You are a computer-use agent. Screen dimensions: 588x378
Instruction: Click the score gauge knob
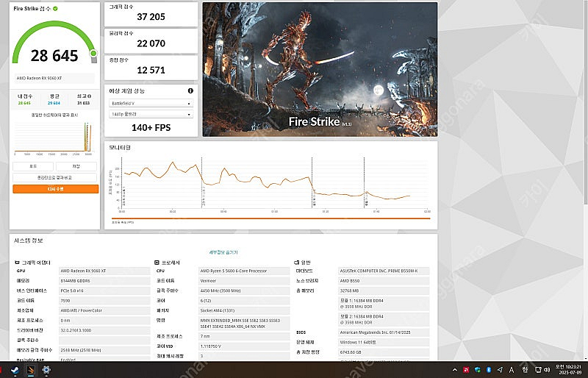93,54
